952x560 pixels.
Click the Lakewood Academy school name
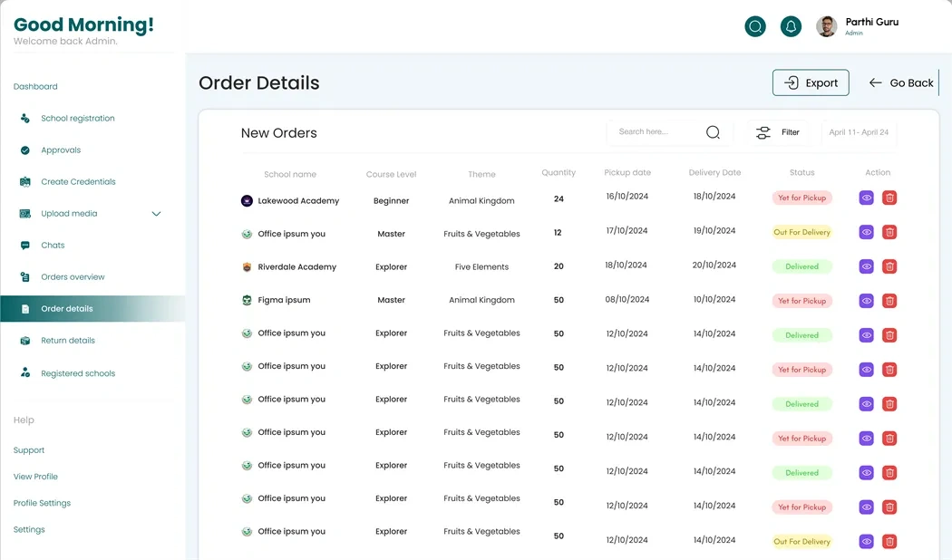click(298, 201)
